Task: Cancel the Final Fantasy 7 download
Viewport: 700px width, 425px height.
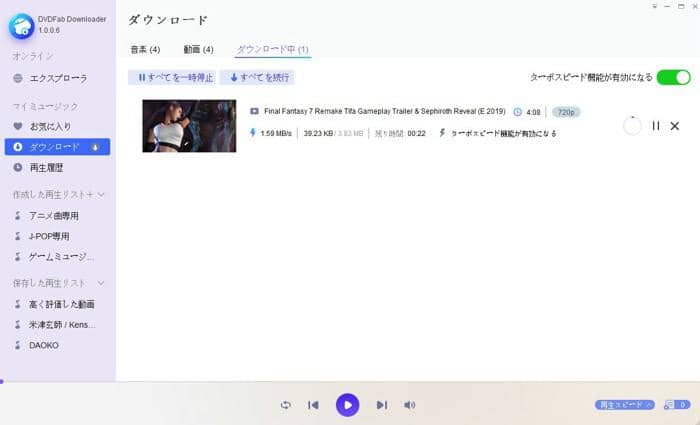Action: [675, 126]
